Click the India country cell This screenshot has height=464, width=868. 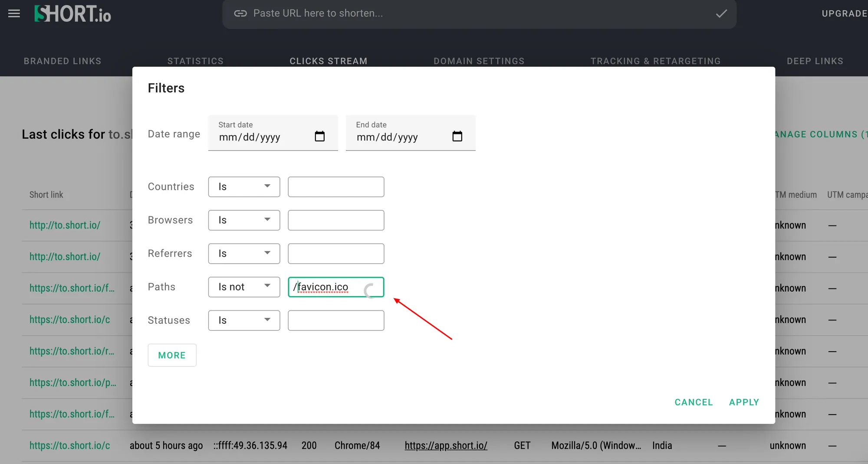pos(662,446)
